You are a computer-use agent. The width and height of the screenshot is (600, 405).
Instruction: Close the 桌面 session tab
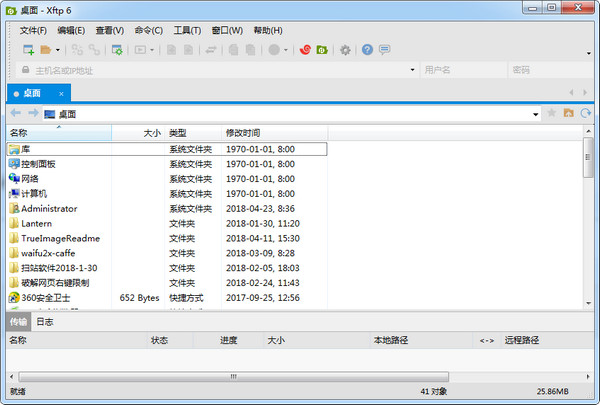pos(62,93)
